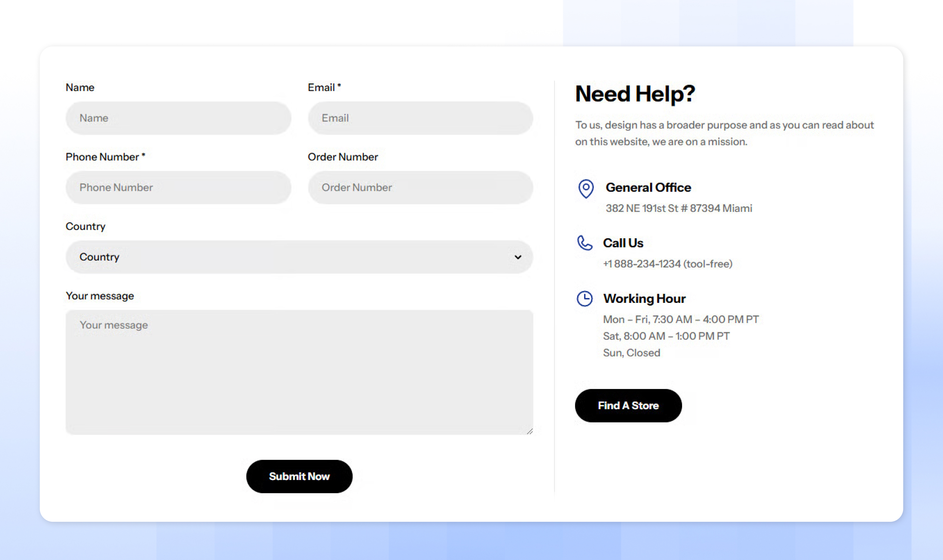Click into the Email input field

[x=421, y=118]
